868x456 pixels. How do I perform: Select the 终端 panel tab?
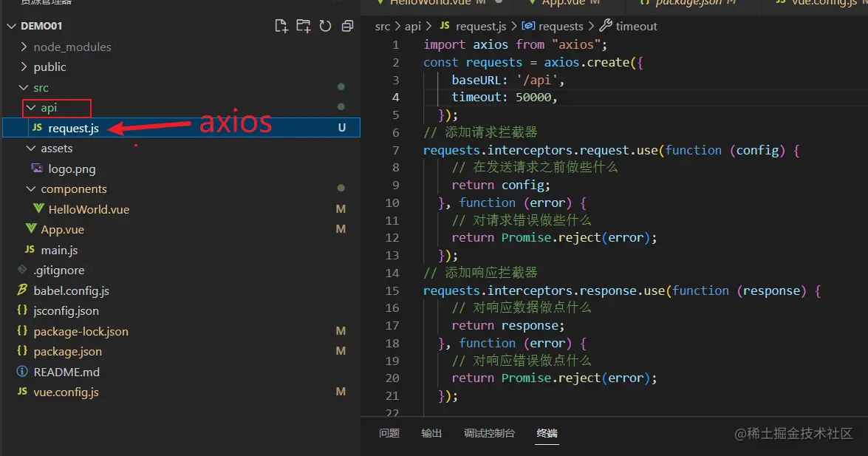click(x=547, y=433)
